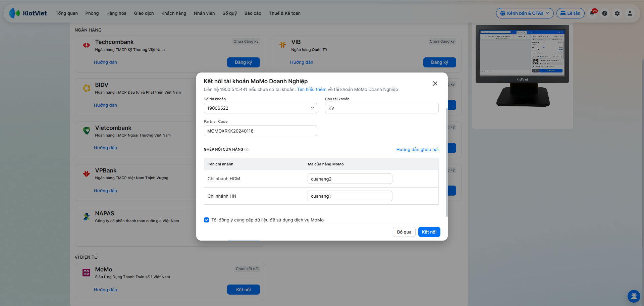This screenshot has width=644, height=306.
Task: Edit the MoMo store code for Chi nhánh HCM
Action: 350,179
